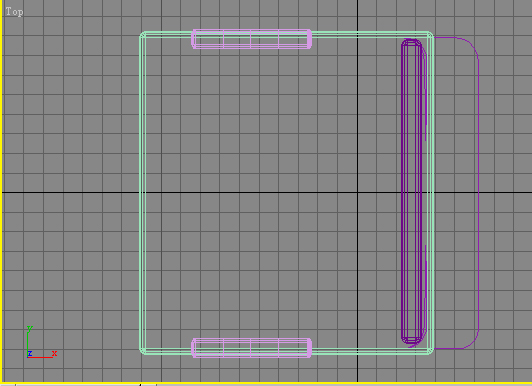Click the green frame's left edge

click(142, 193)
